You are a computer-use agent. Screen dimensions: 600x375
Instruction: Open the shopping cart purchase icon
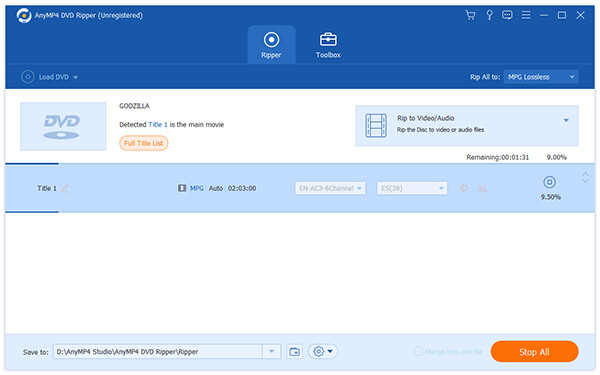click(x=470, y=15)
